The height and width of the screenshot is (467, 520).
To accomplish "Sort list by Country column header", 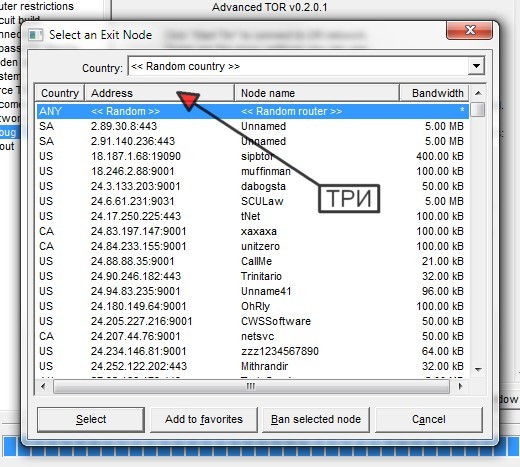I will click(x=60, y=93).
